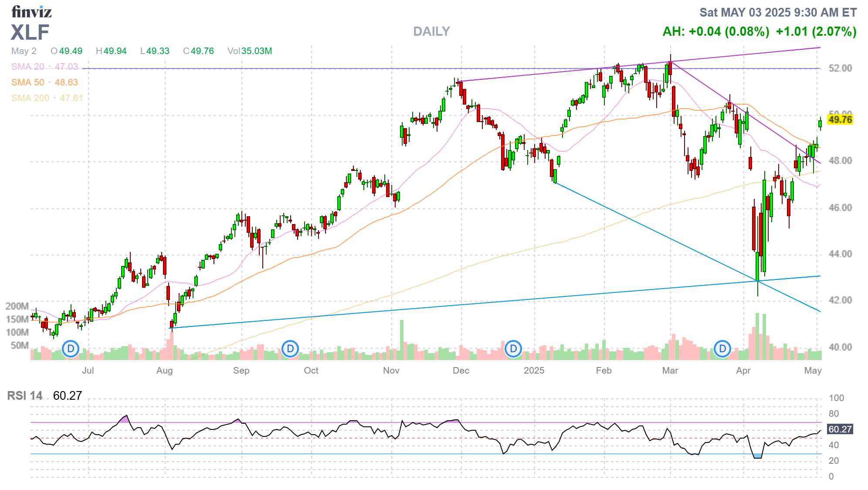Screen dimensions: 868x490
Task: Click the 52.00 price axis label
Action: 840,68
